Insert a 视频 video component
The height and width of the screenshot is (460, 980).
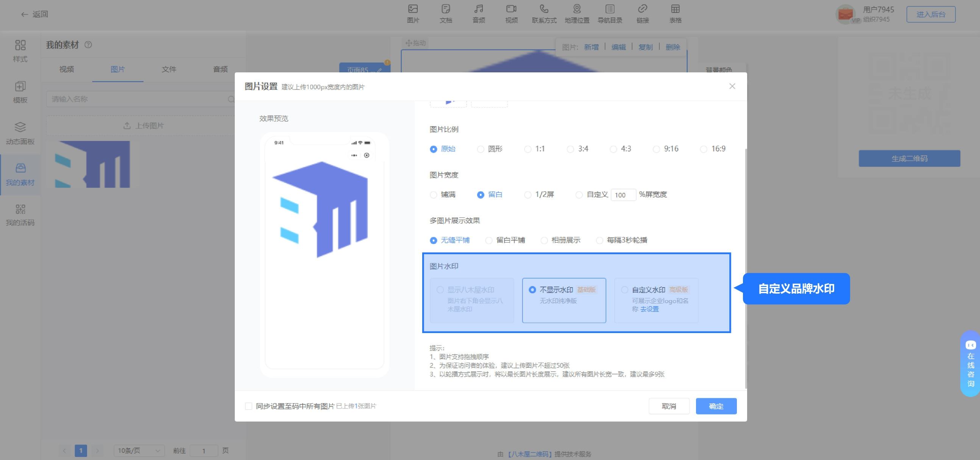click(x=511, y=14)
